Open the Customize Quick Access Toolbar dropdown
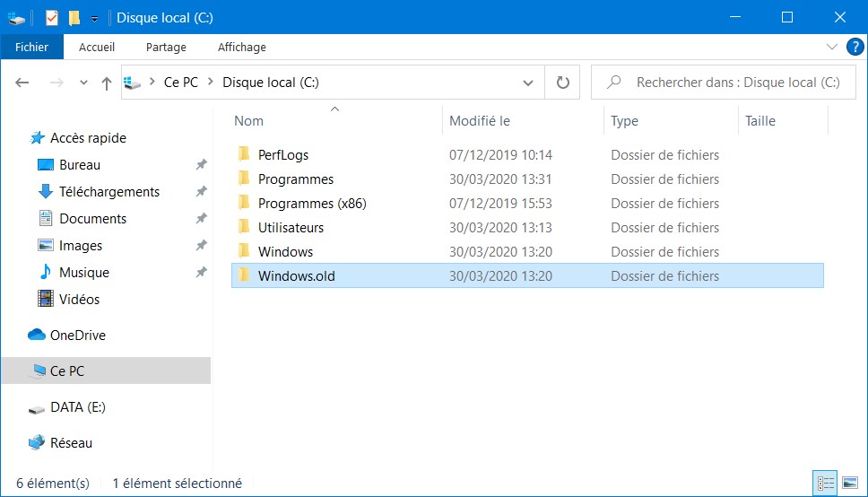The height and width of the screenshot is (497, 868). pyautogui.click(x=95, y=19)
